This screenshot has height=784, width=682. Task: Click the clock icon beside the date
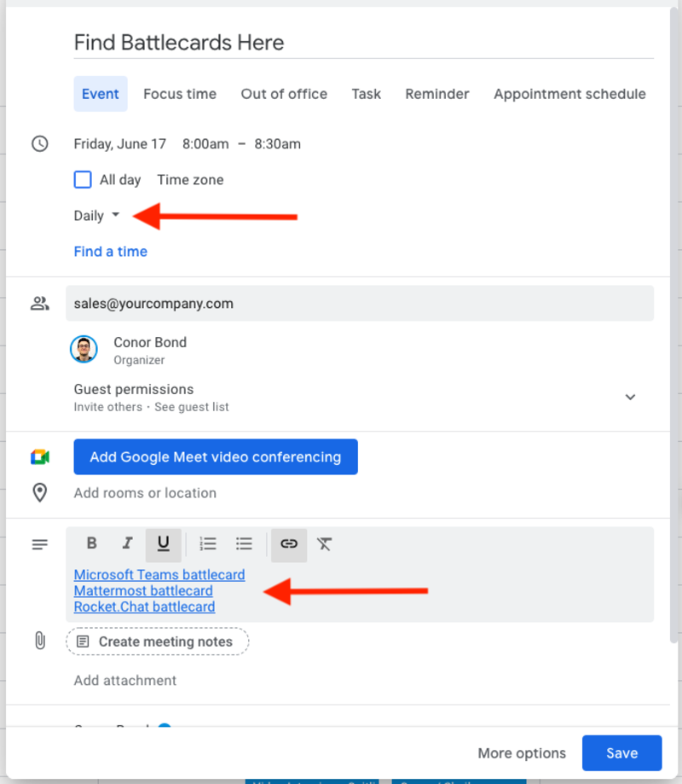pos(40,144)
